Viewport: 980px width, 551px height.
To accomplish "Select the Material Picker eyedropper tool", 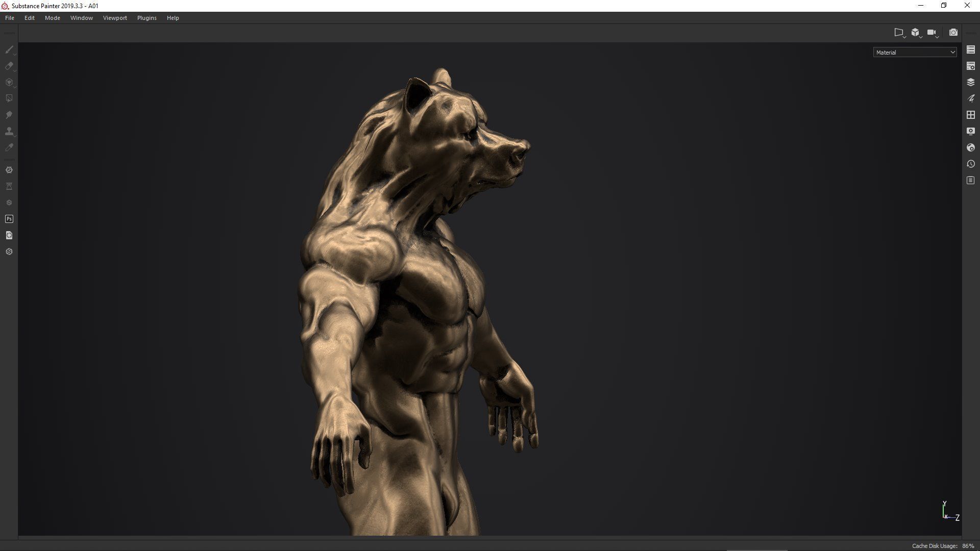I will click(9, 147).
